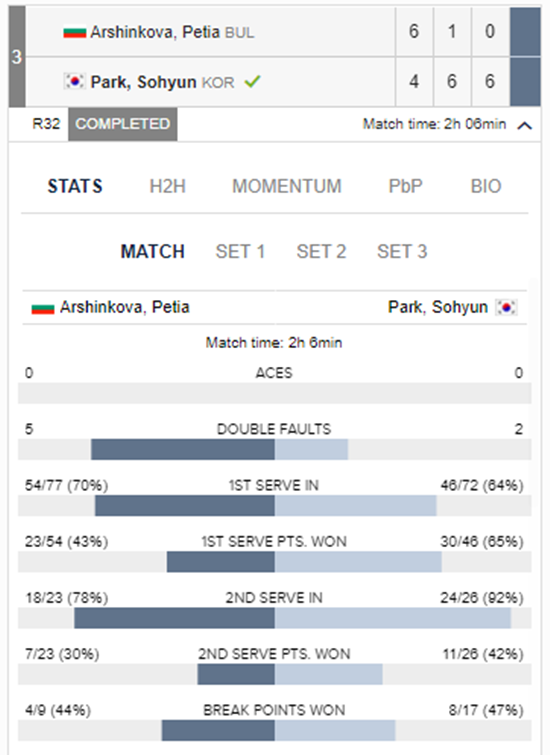Screen dimensions: 550x755
Task: Click the 1ST SERVE IN comparison bar
Action: click(275, 506)
